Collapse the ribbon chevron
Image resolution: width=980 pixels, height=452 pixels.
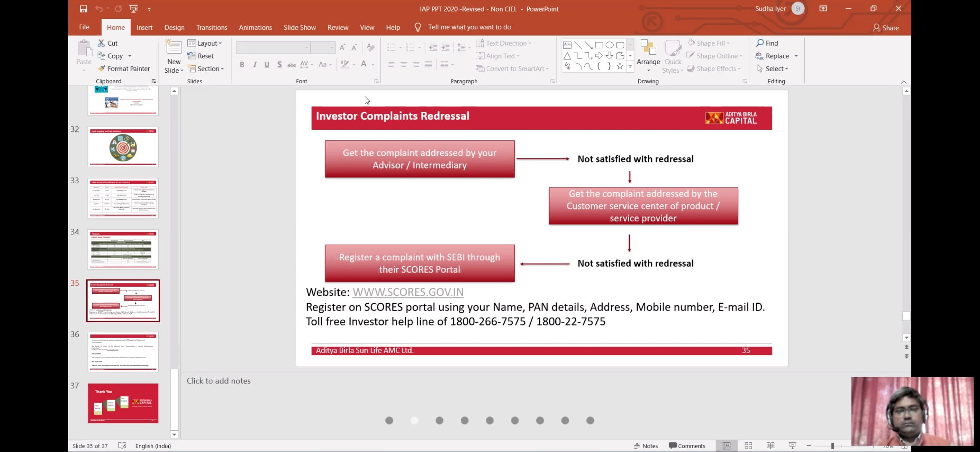pos(904,82)
